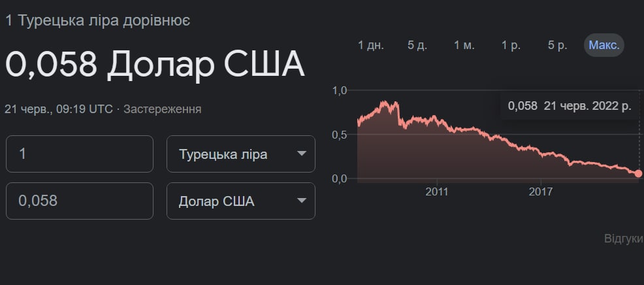Focus the lira amount field containing 1

(80, 154)
